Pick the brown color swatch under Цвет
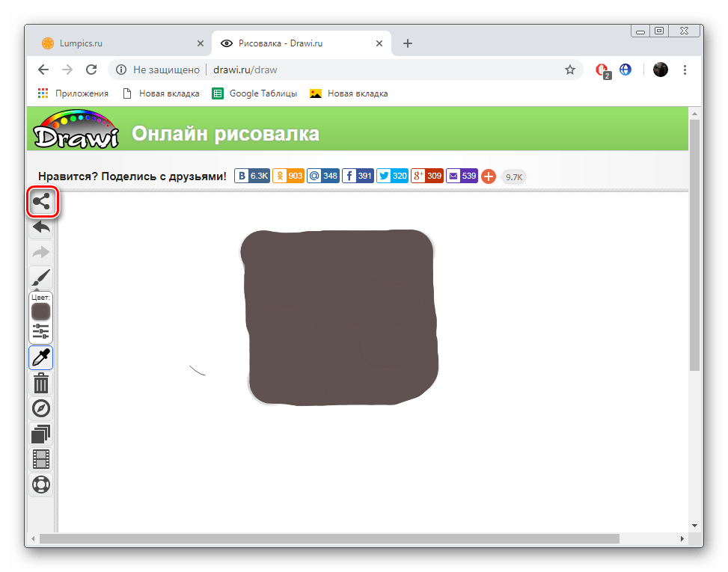The image size is (728, 572). (x=41, y=311)
